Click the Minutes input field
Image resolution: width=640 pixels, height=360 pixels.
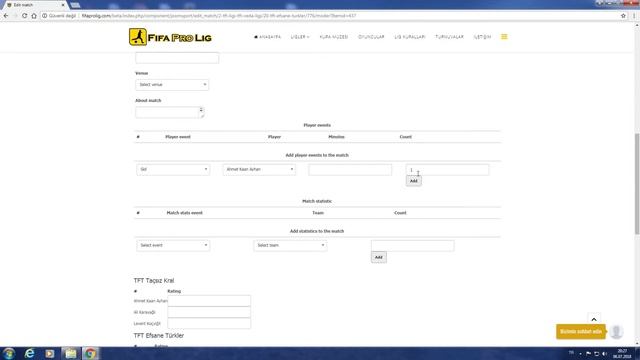click(x=350, y=169)
